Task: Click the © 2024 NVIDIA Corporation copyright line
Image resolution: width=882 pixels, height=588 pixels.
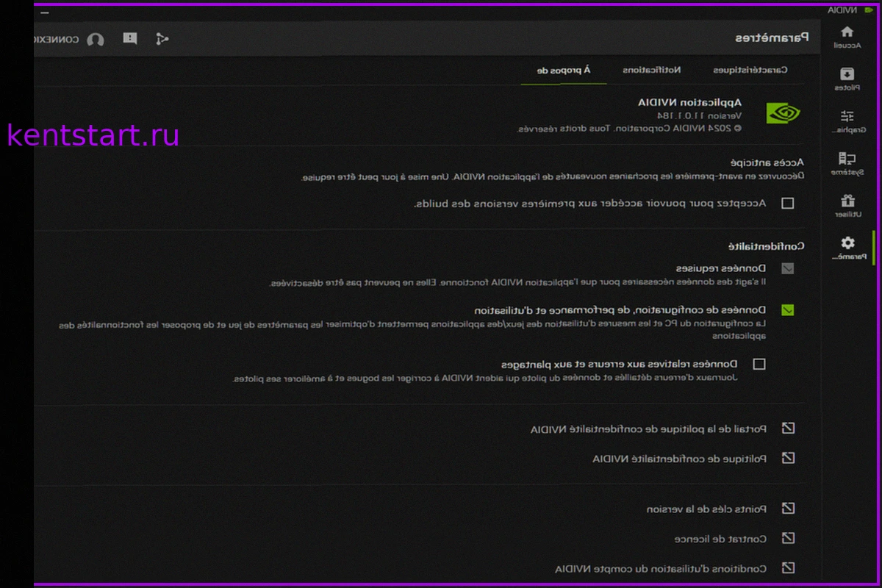Action: tap(629, 128)
